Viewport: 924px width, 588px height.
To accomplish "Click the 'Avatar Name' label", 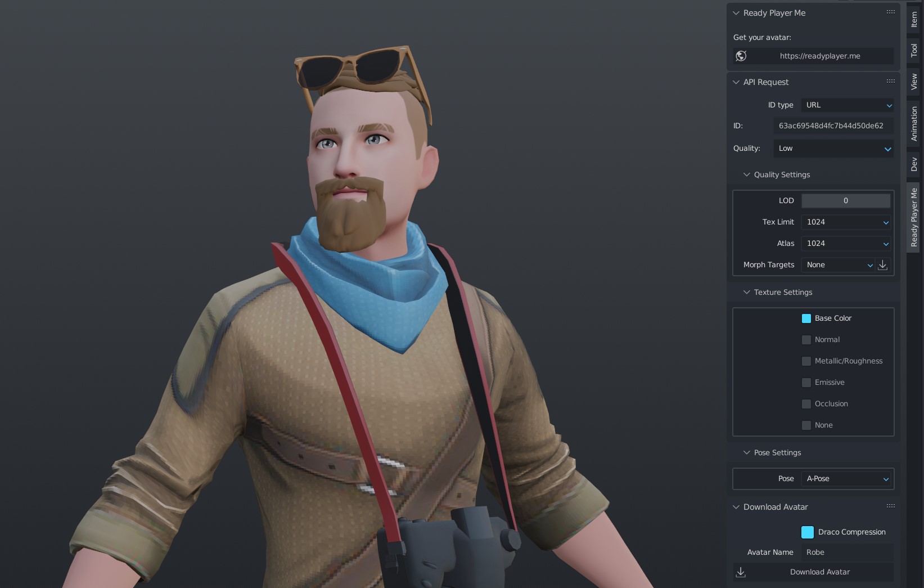I will [770, 553].
